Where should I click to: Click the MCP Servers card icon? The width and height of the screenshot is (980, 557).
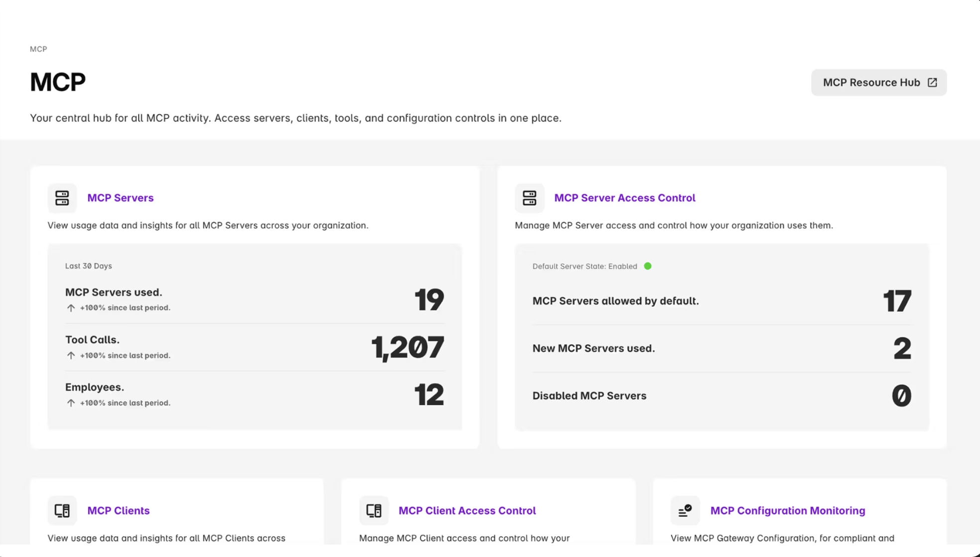click(62, 198)
